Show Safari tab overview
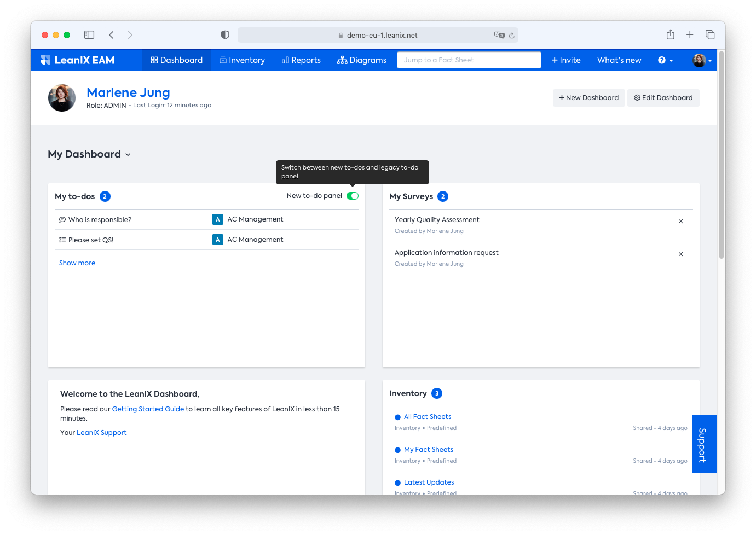 [710, 35]
